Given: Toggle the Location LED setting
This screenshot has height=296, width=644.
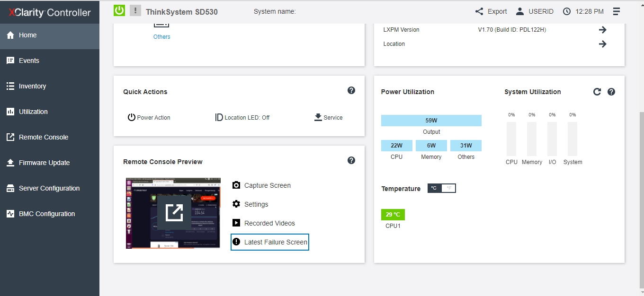Looking at the screenshot, I should (x=242, y=117).
